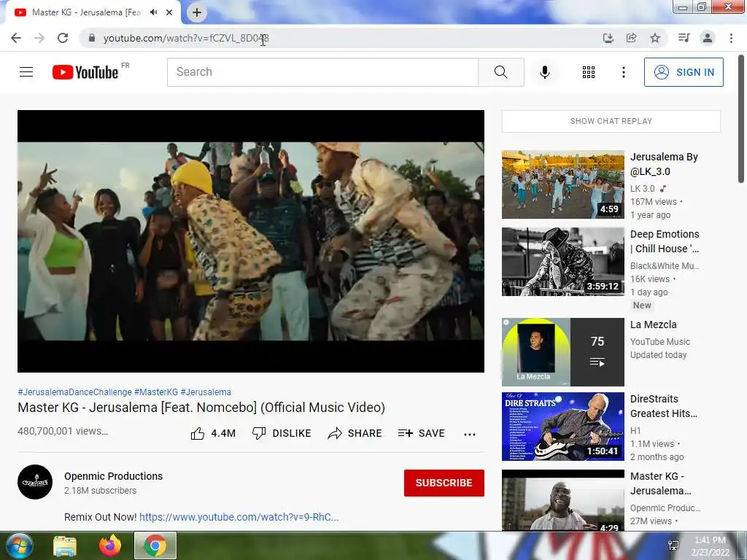This screenshot has width=747, height=560.
Task: Click network tray icon
Action: (673, 545)
